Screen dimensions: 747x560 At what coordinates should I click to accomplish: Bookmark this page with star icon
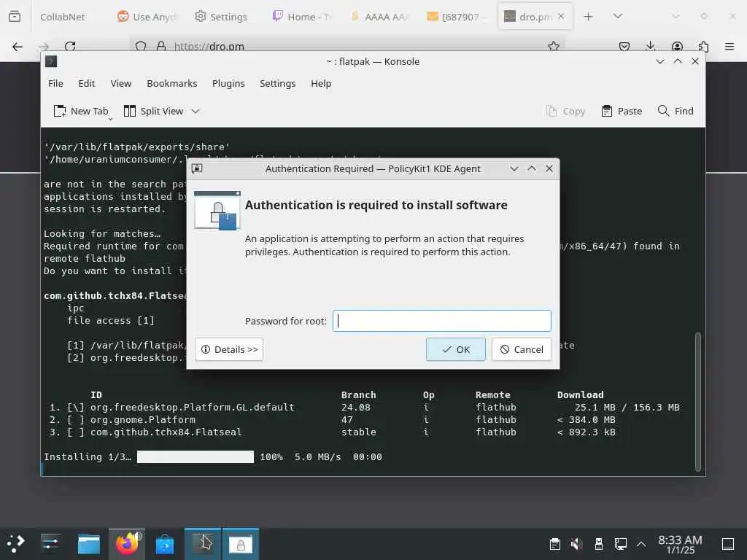[554, 46]
